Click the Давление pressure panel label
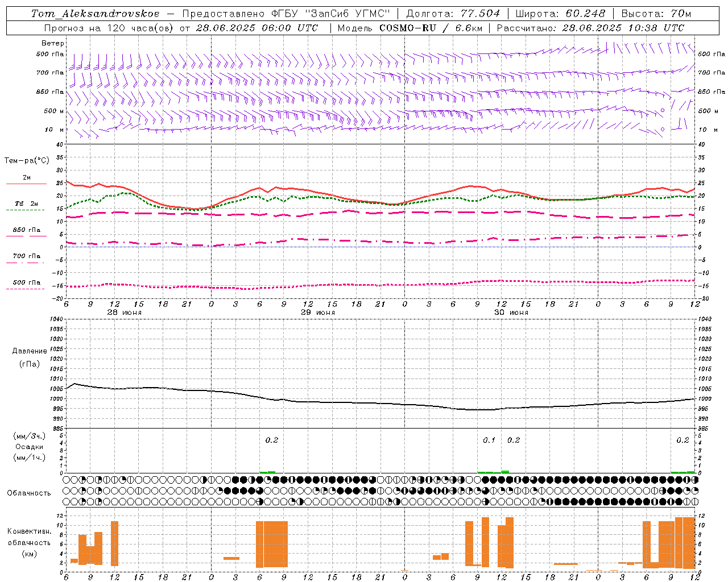 coord(30,351)
